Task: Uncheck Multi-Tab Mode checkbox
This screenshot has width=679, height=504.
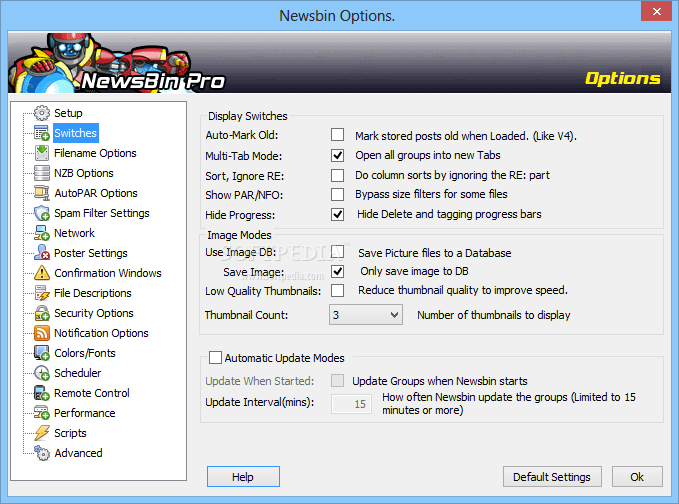Action: click(337, 155)
